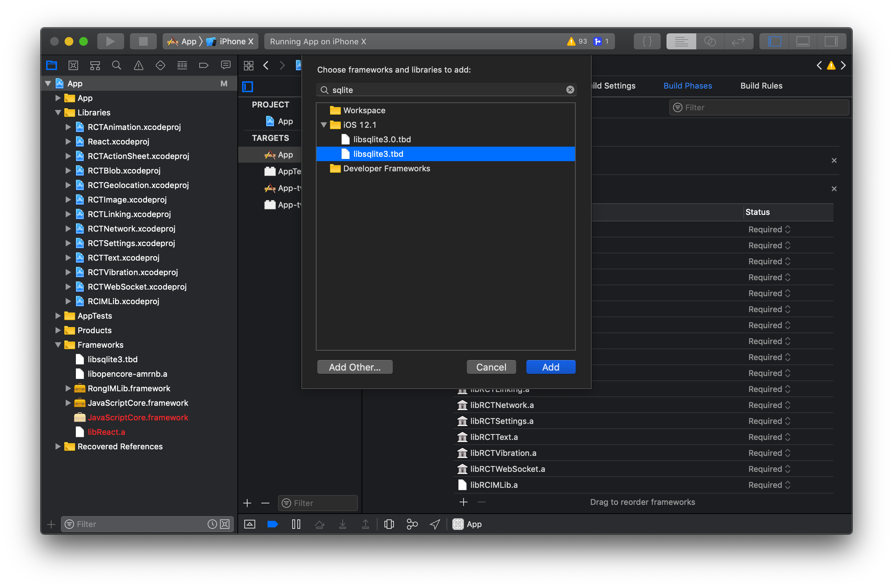Select the Assistant editor button
The image size is (893, 588).
[710, 41]
